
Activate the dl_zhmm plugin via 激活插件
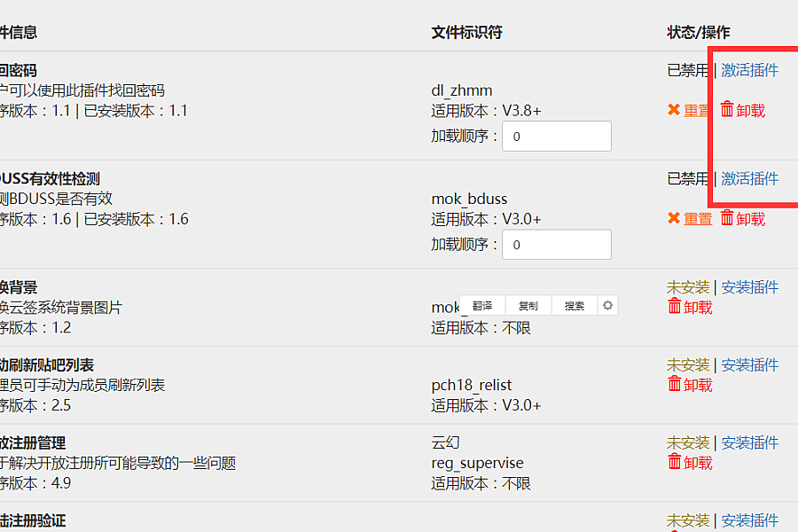coord(749,70)
